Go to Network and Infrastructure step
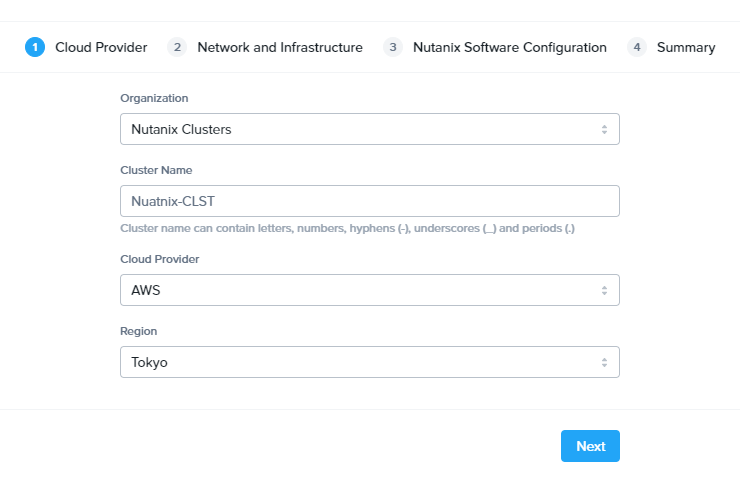Image resolution: width=740 pixels, height=477 pixels. [280, 47]
